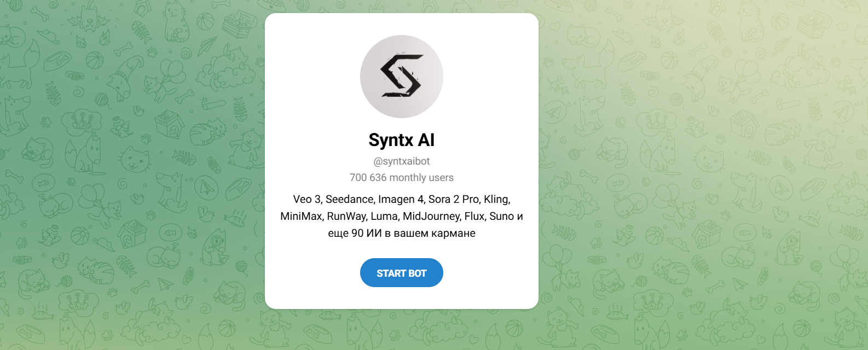Click the word Seedance in description

(349, 199)
